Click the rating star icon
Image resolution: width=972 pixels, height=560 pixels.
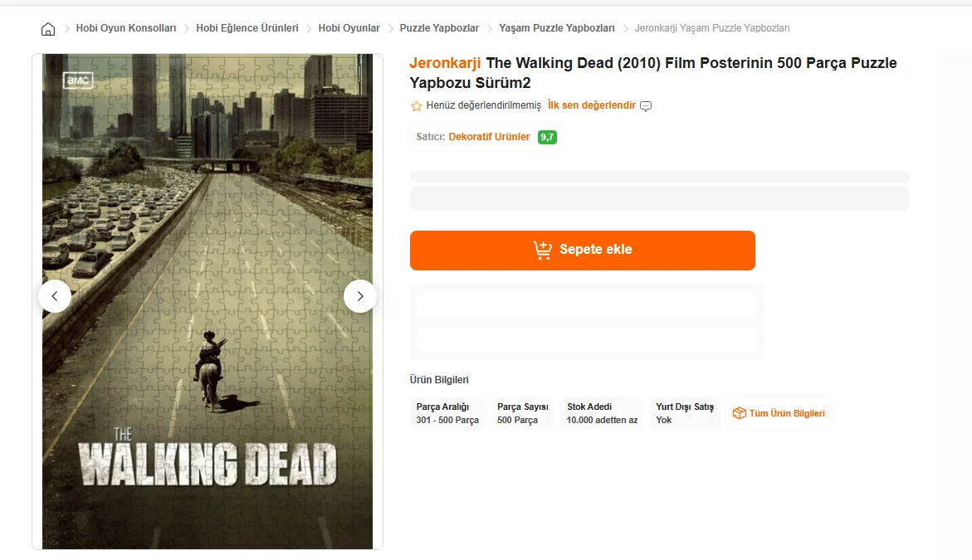pos(417,106)
